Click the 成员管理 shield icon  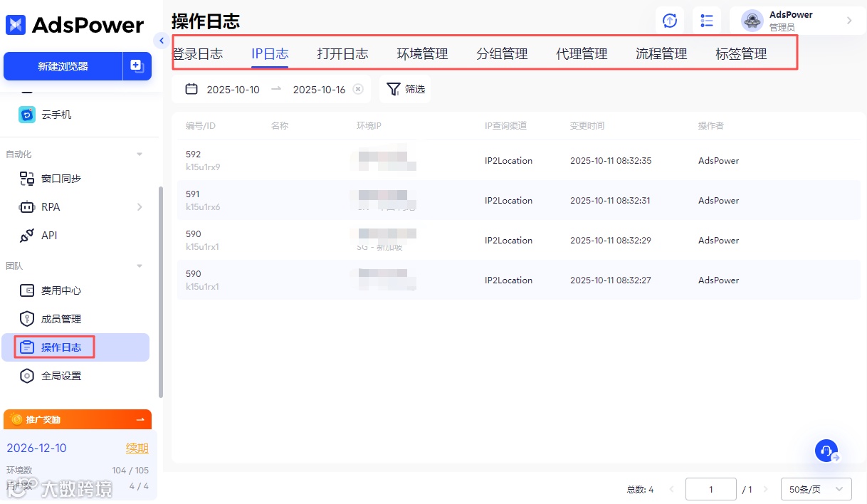point(27,319)
